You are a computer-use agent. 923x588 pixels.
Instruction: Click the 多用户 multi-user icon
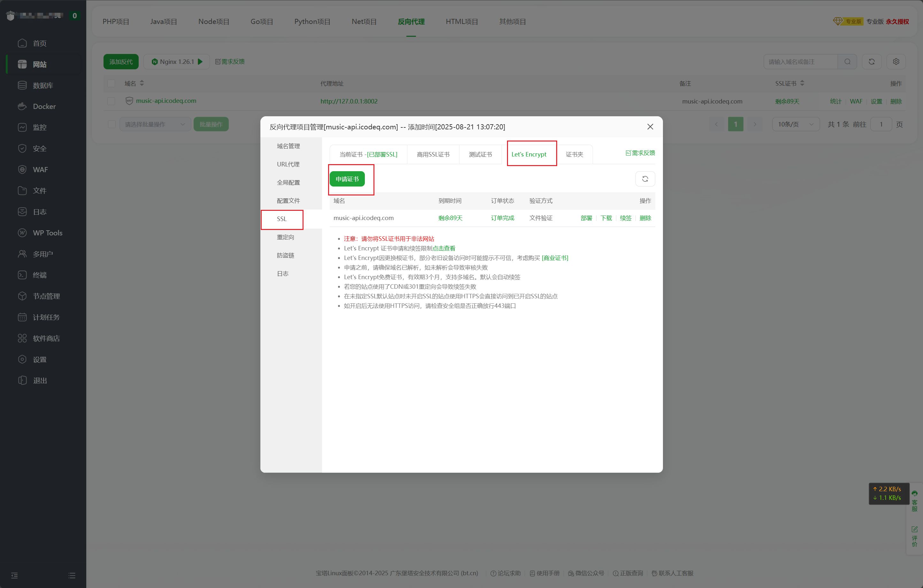tap(22, 254)
